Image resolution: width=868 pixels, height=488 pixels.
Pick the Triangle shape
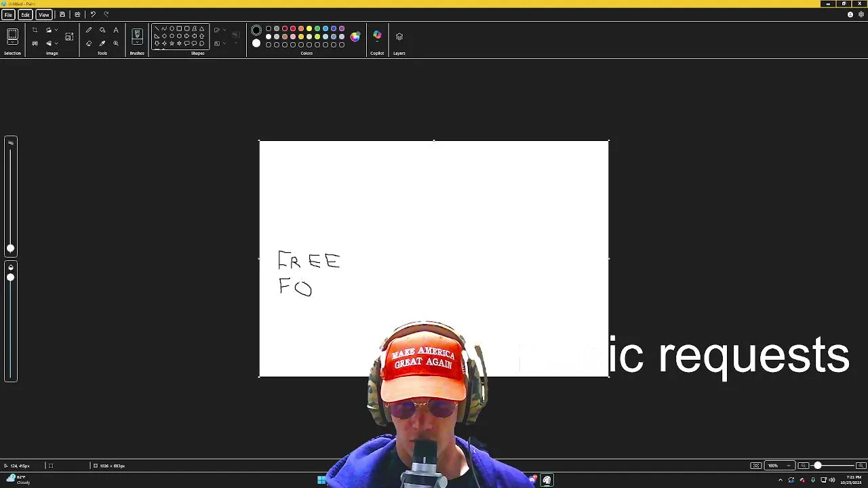[x=201, y=29]
